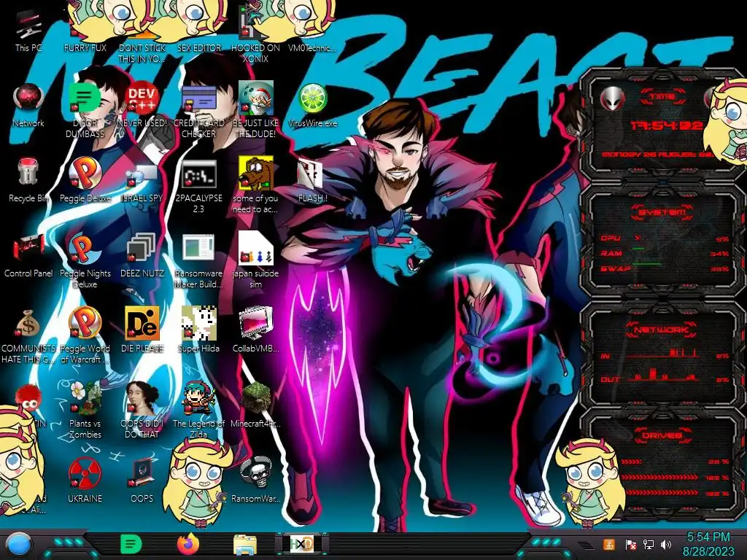Launch VirusWire.exe lime icon
This screenshot has height=560, width=747.
tap(312, 106)
